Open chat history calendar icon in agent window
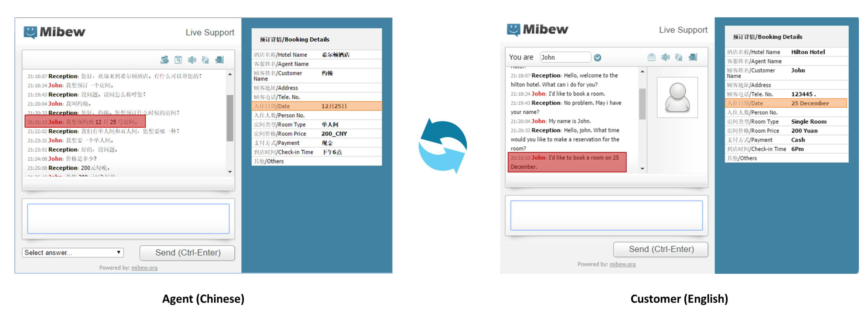The image size is (868, 312). pyautogui.click(x=178, y=60)
